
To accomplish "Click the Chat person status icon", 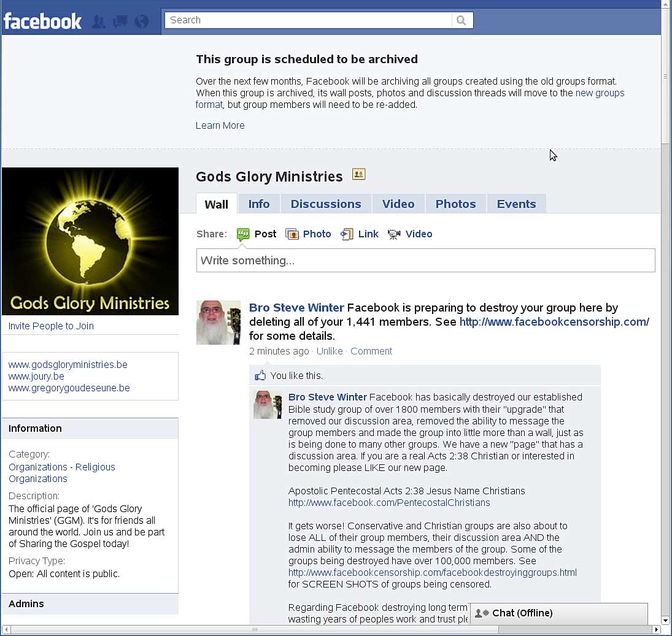I will [482, 613].
